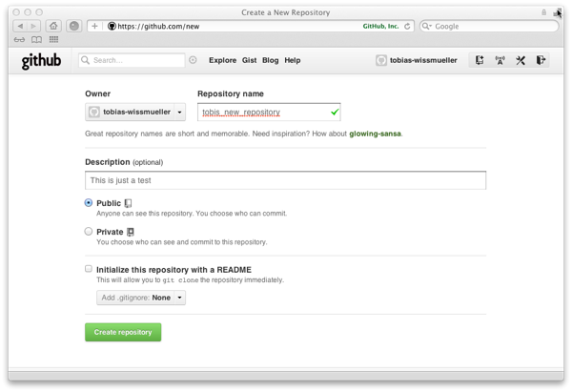The height and width of the screenshot is (392, 572).
Task: Open advanced search options next to search box
Action: [194, 60]
